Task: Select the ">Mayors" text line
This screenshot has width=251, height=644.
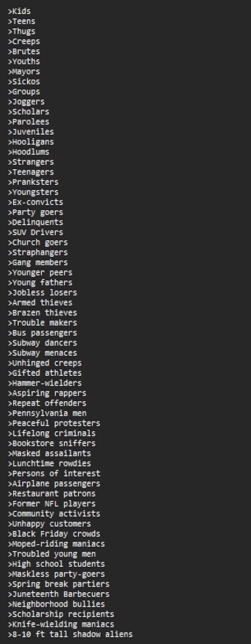Action: (24, 71)
